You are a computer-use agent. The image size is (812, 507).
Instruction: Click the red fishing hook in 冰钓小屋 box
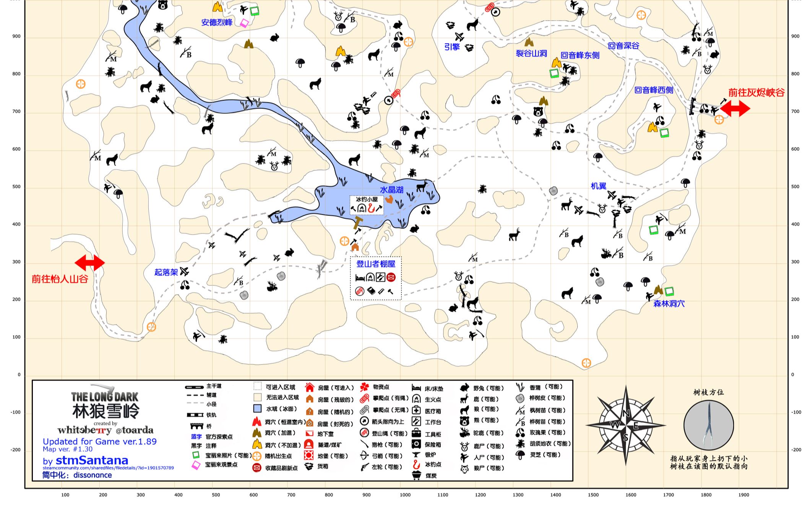370,208
